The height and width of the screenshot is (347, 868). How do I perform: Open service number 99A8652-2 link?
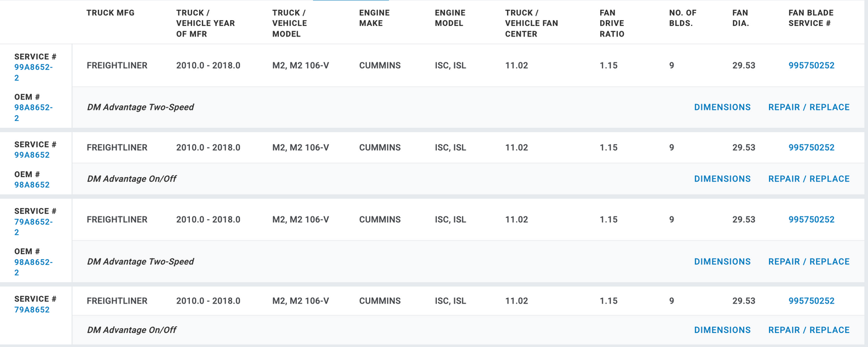point(34,68)
